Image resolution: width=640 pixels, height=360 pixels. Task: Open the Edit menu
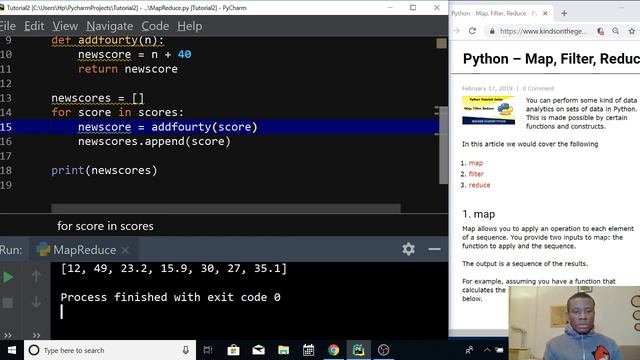pos(34,26)
